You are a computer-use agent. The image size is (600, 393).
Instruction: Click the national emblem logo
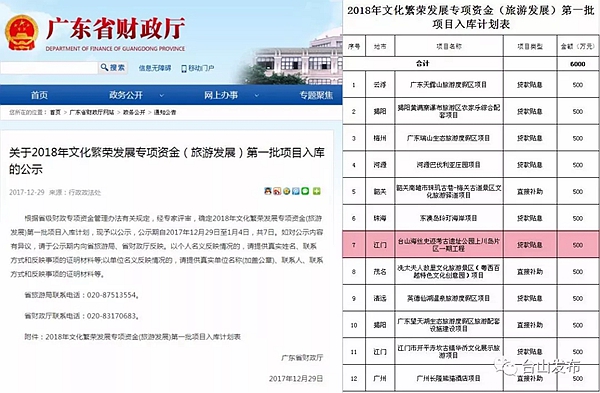[21, 33]
